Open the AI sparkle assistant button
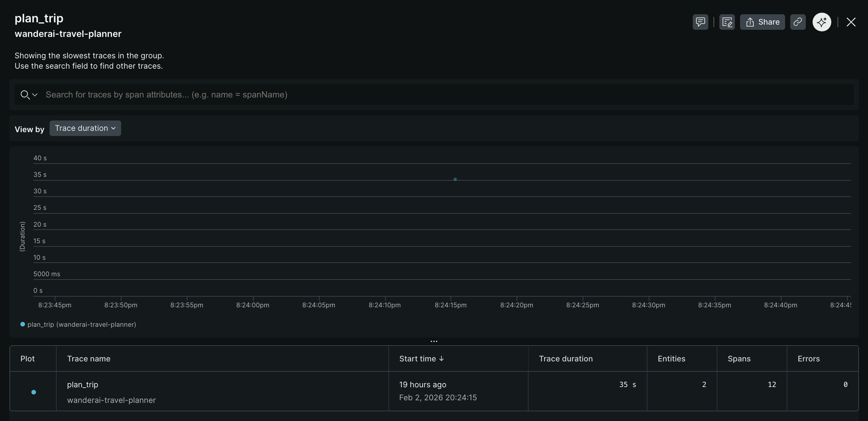Image resolution: width=868 pixels, height=421 pixels. [x=821, y=22]
